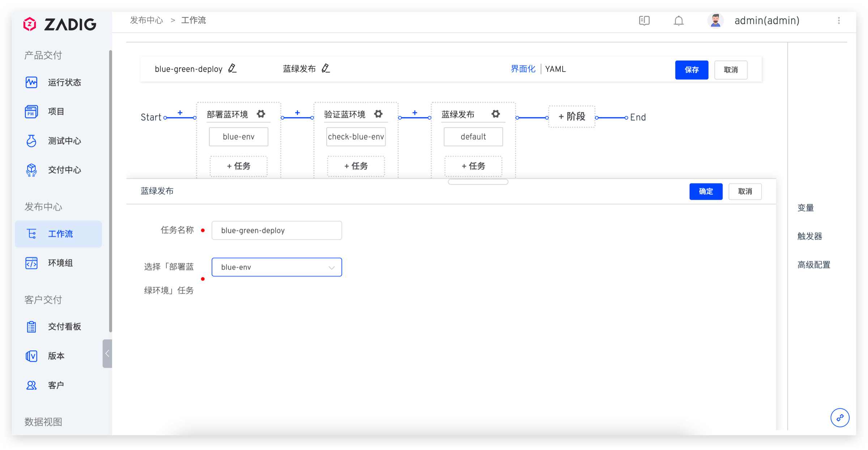Switch to the YAML view
This screenshot has height=450, width=868.
[555, 69]
